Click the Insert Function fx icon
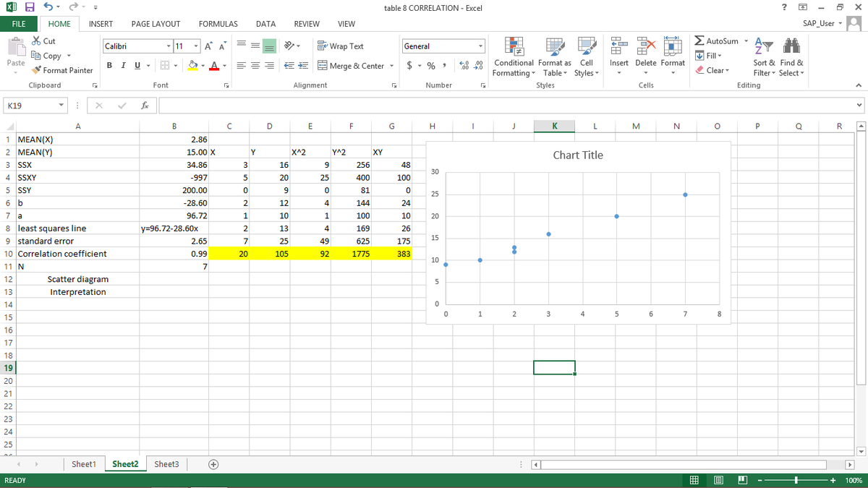This screenshot has width=868, height=488. click(145, 106)
